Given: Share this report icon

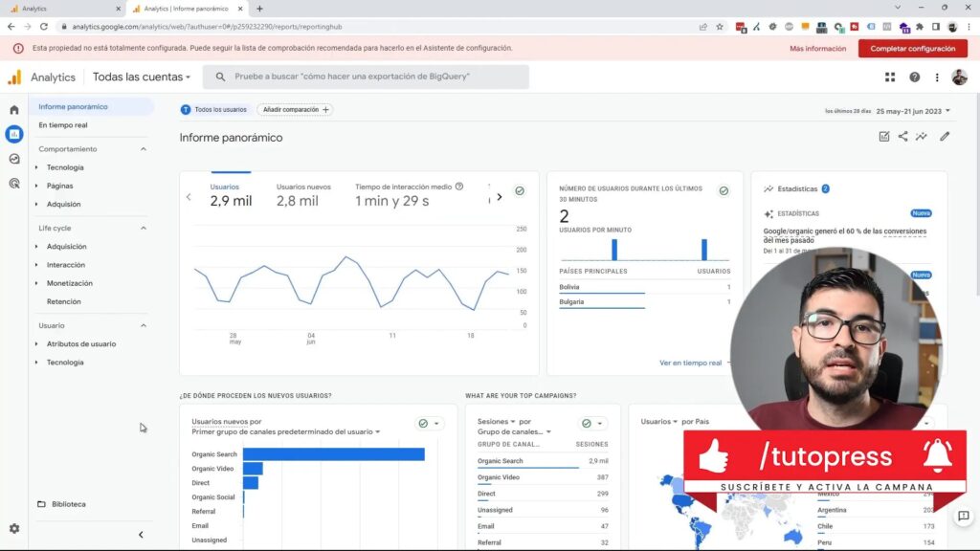Looking at the screenshot, I should pos(902,136).
